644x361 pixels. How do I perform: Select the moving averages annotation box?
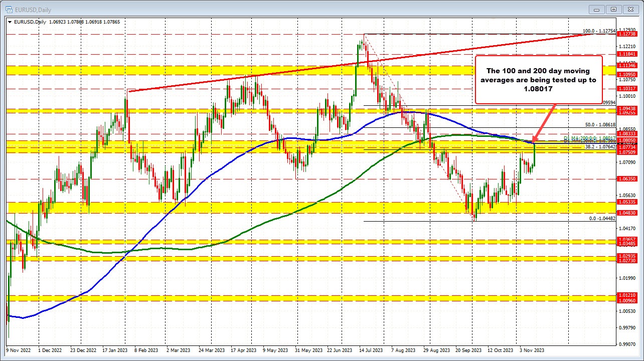pos(539,80)
